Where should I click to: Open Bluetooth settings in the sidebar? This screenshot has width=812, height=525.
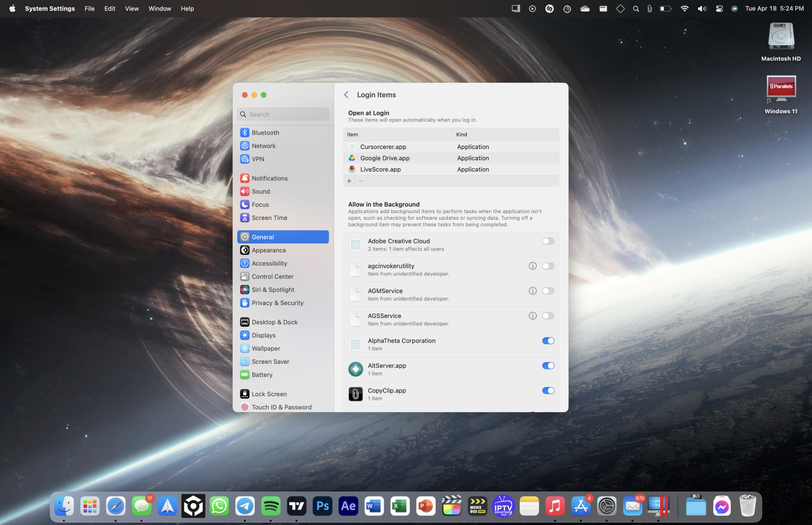point(265,133)
